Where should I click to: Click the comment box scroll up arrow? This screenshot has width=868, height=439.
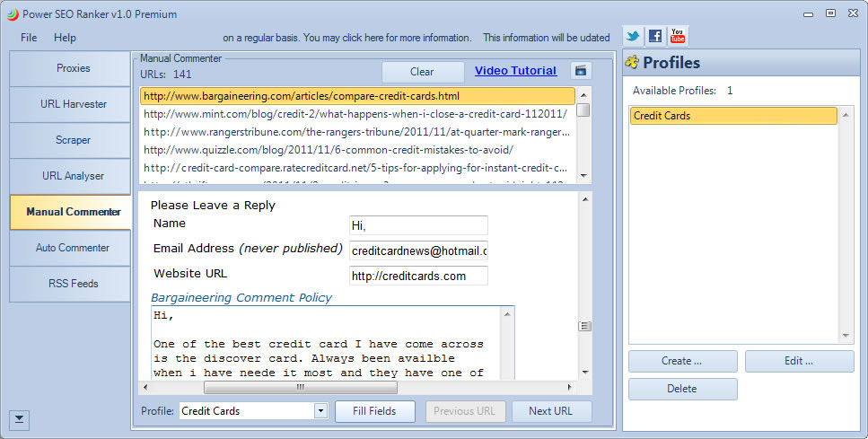coord(508,314)
